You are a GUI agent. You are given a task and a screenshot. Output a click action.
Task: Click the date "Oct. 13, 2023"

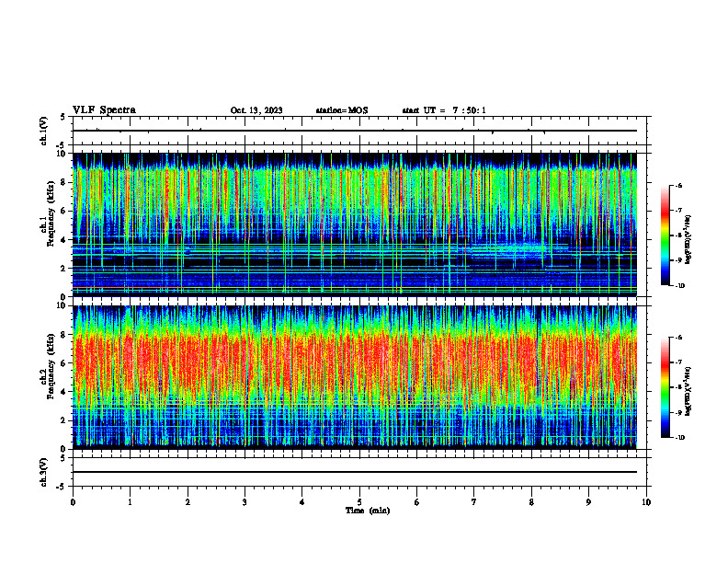coord(256,110)
